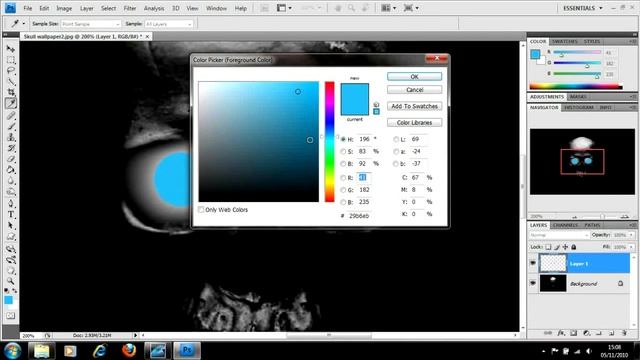Click the Color Libraries button
The width and height of the screenshot is (640, 360).
pyautogui.click(x=414, y=122)
